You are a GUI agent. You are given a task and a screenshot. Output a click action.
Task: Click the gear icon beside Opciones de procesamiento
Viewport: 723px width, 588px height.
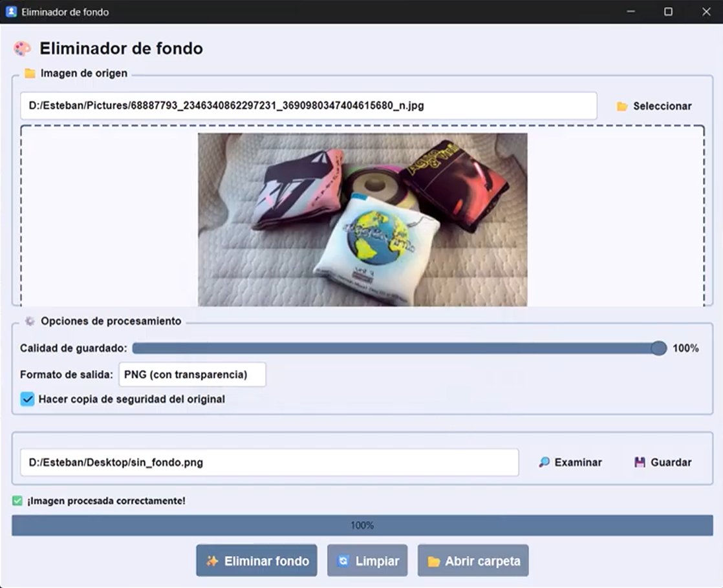(30, 321)
